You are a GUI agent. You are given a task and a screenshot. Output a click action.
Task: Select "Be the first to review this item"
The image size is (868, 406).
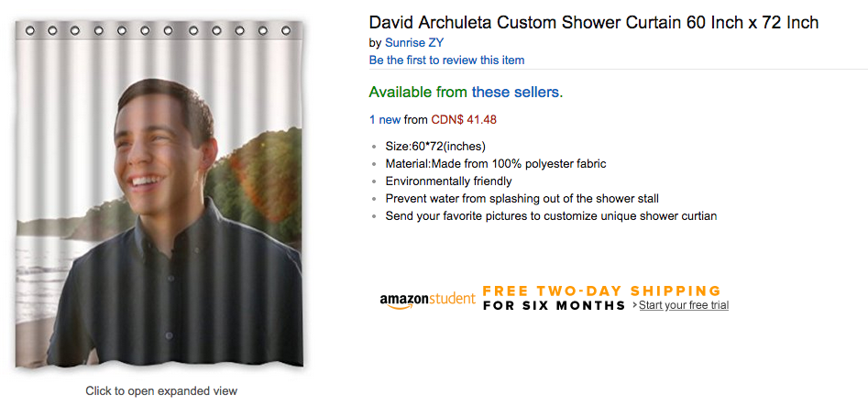coord(446,60)
